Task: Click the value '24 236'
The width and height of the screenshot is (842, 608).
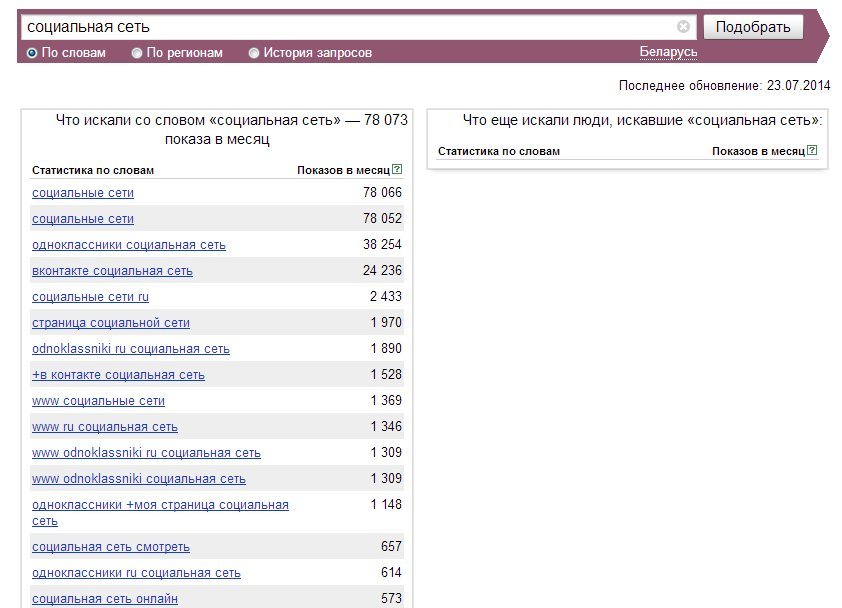Action: (x=382, y=270)
